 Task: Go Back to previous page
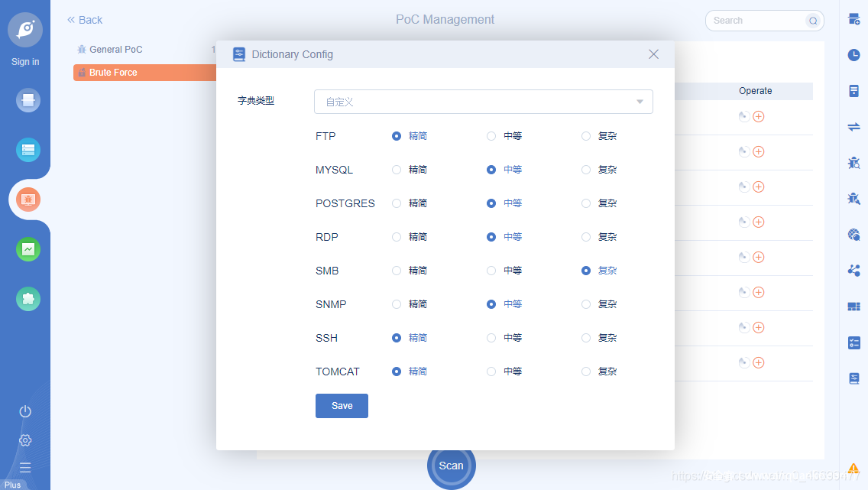coord(85,20)
